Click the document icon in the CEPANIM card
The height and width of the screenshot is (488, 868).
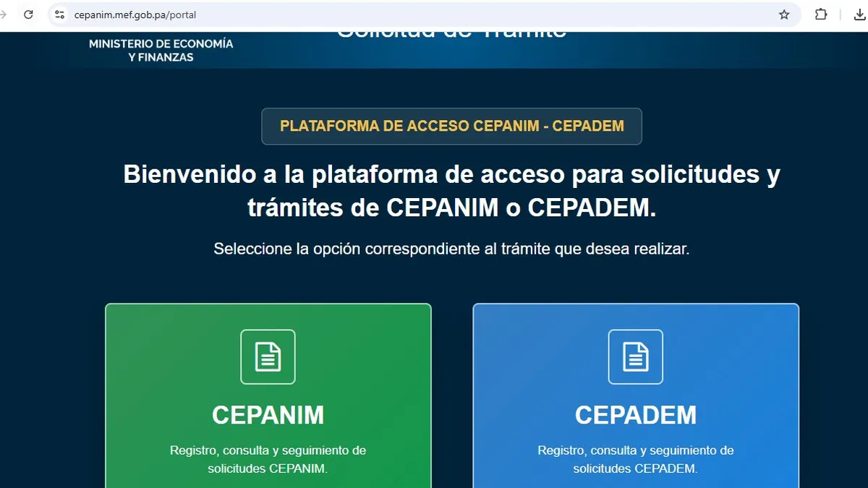click(268, 356)
